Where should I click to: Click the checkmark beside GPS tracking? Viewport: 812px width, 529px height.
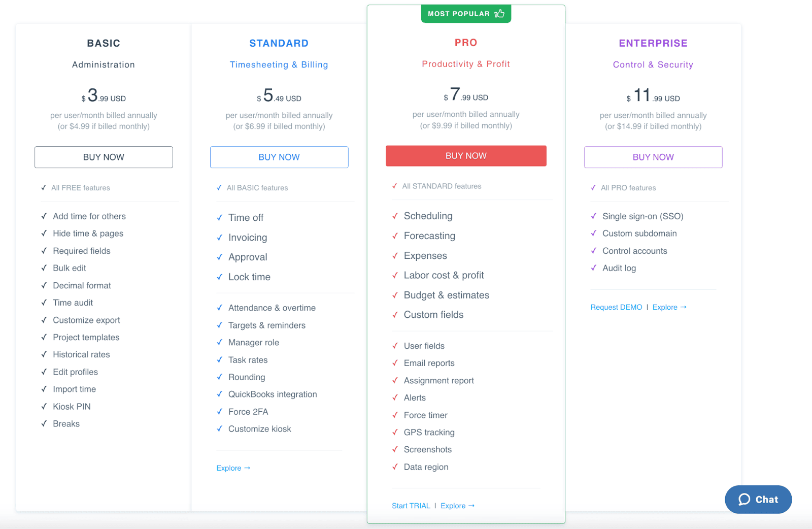[x=395, y=432]
